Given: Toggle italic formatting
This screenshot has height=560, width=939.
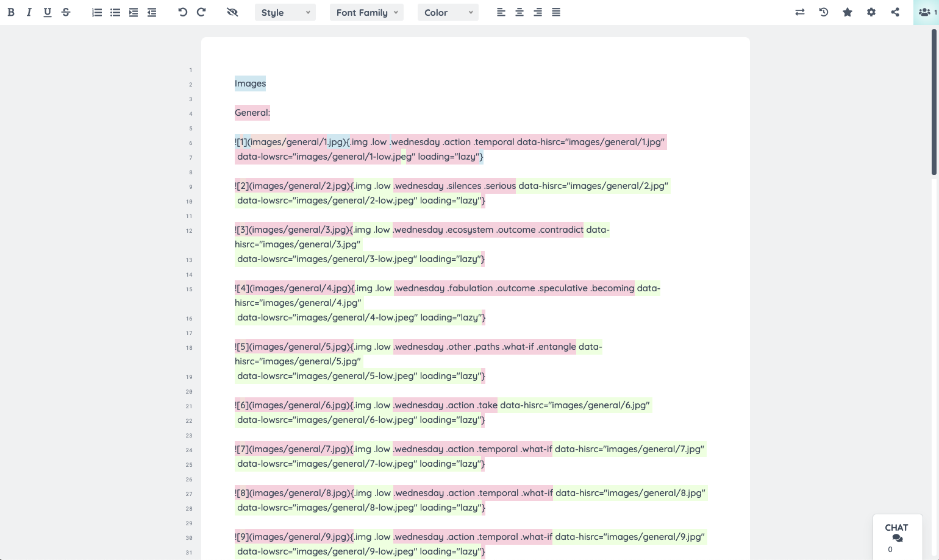Looking at the screenshot, I should [x=29, y=12].
